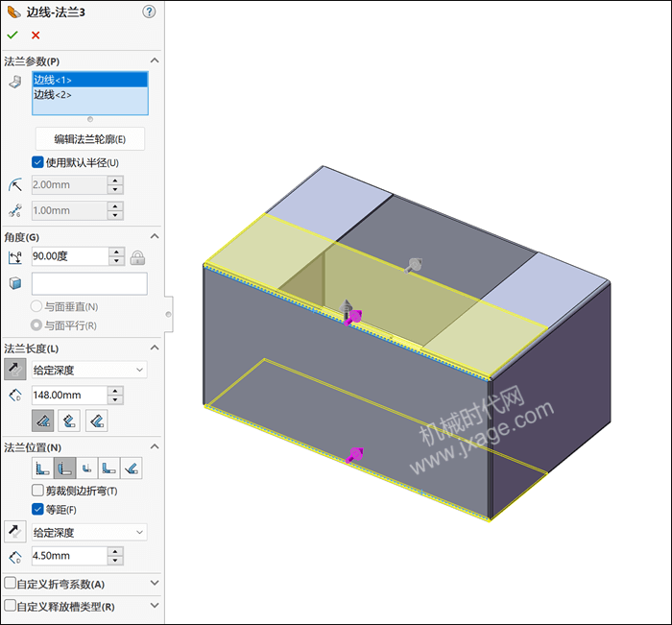Click the gray arrow handle on the top flange
Viewport: 672px width, 625px height.
[x=414, y=265]
